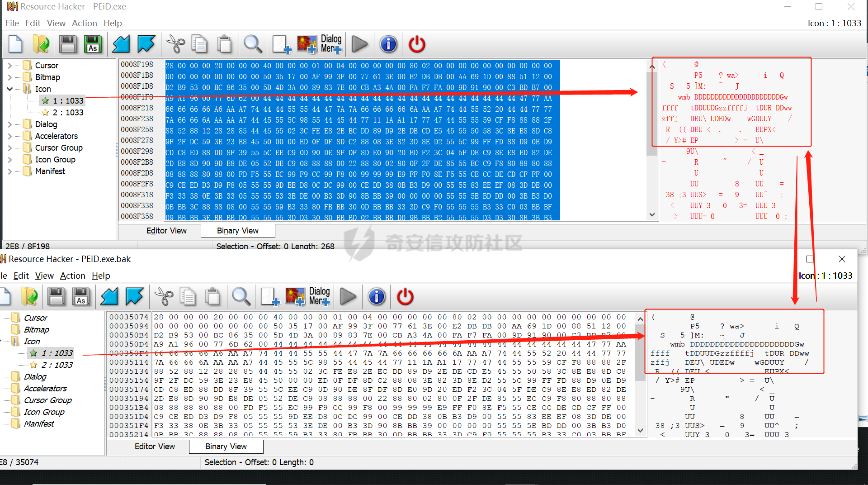Expand Cursor node in PEiD.exe tree
Screen dimensions: 868x485
tap(10, 66)
